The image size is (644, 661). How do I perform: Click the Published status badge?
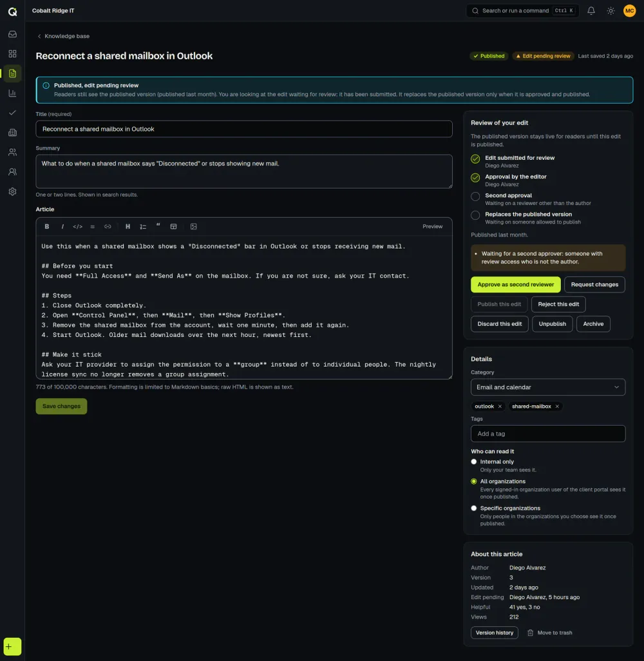(489, 56)
